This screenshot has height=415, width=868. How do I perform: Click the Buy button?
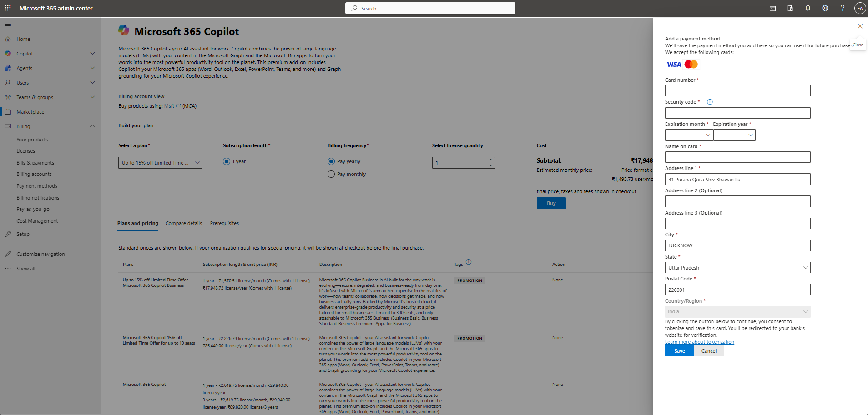551,203
